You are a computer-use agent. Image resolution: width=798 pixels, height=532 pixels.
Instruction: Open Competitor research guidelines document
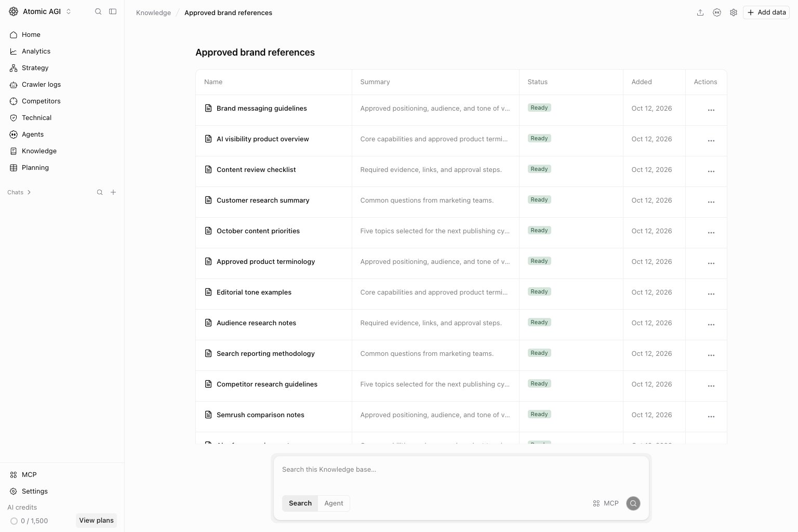click(267, 384)
